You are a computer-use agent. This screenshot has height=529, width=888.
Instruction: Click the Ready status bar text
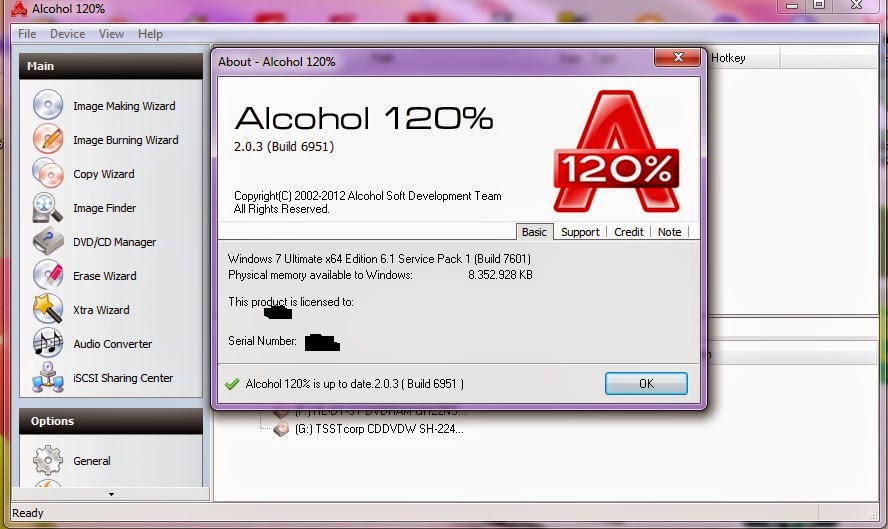(x=28, y=513)
